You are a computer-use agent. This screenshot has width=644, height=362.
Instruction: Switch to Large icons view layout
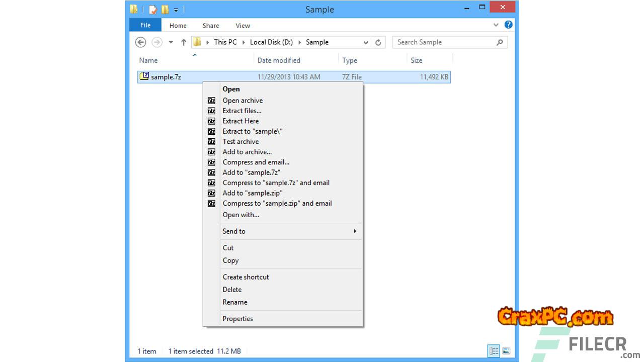pyautogui.click(x=506, y=351)
